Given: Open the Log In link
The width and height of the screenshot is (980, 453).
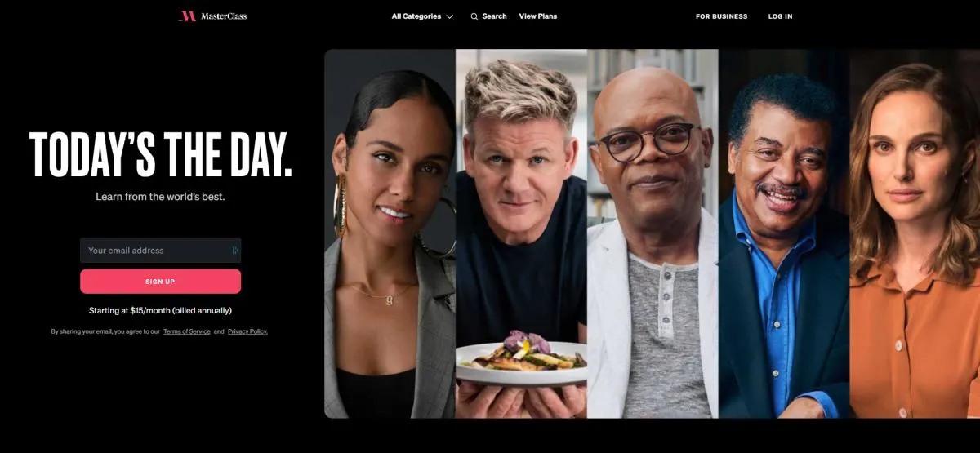Looking at the screenshot, I should coord(780,16).
